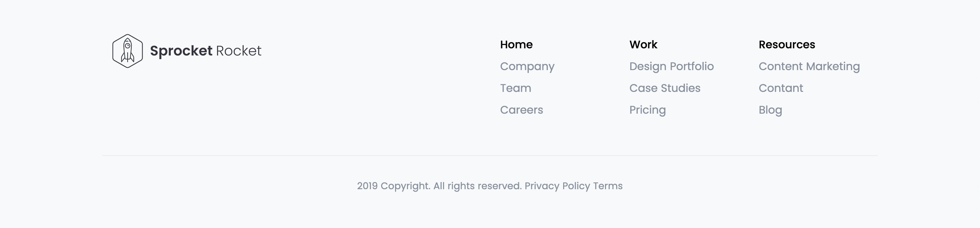Click the All rights reserved text
Image resolution: width=980 pixels, height=228 pixels.
pyautogui.click(x=477, y=186)
